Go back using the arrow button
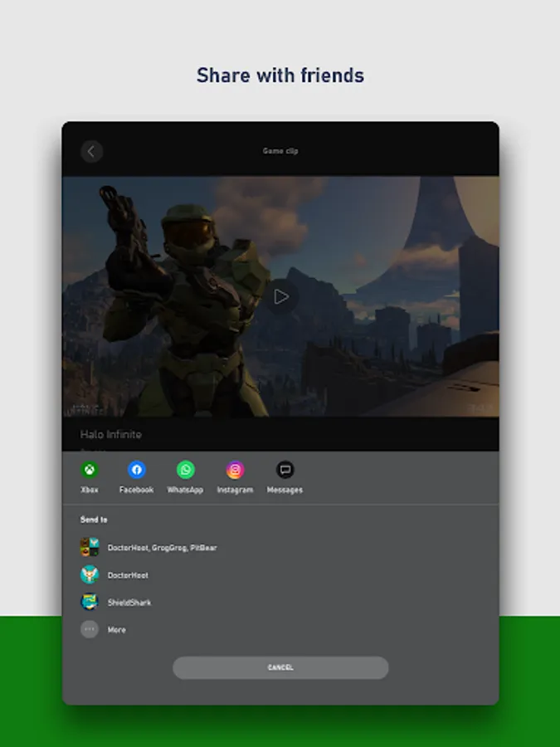 (x=91, y=152)
